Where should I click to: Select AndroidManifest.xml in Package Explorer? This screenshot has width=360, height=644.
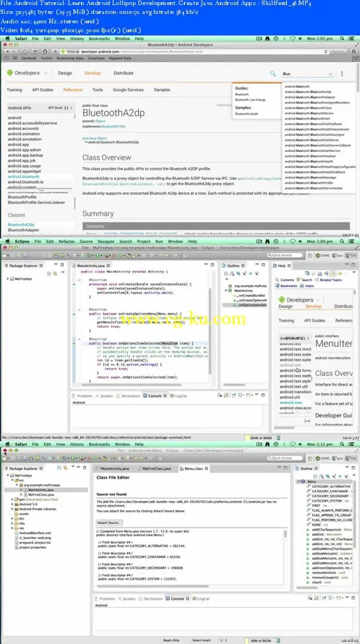coord(32,533)
